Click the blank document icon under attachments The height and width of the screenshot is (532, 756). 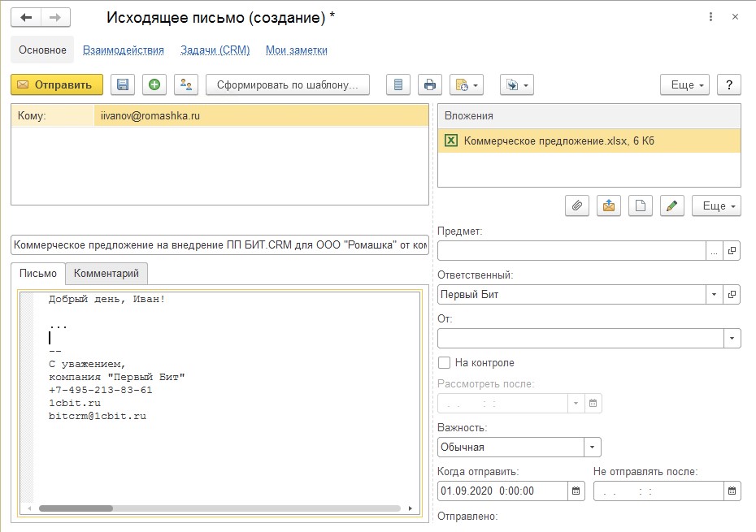click(640, 206)
